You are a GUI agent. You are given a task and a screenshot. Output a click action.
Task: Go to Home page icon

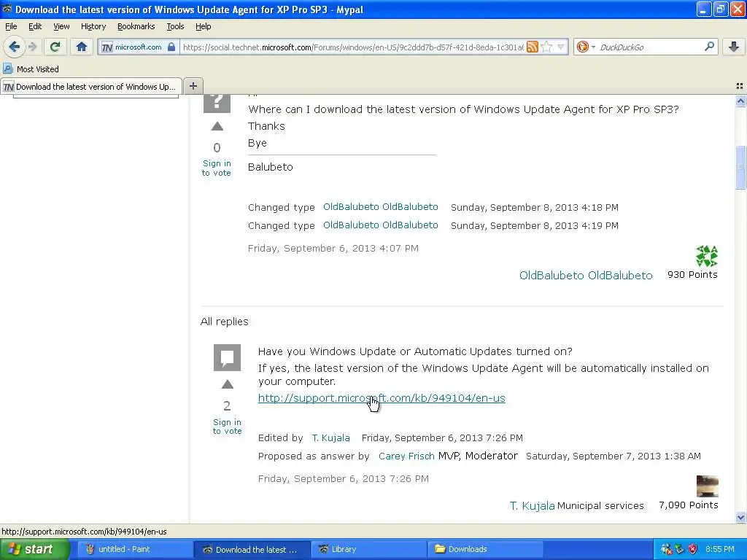(x=82, y=47)
